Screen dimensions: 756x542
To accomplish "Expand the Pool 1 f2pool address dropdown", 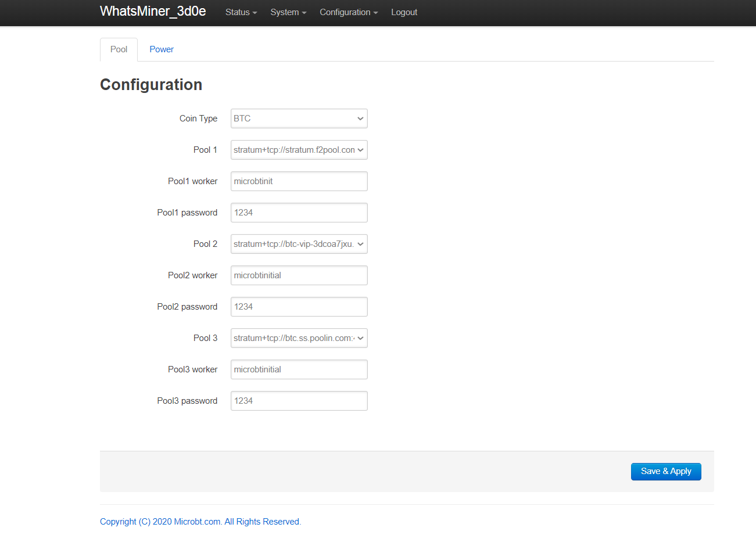I will [299, 150].
